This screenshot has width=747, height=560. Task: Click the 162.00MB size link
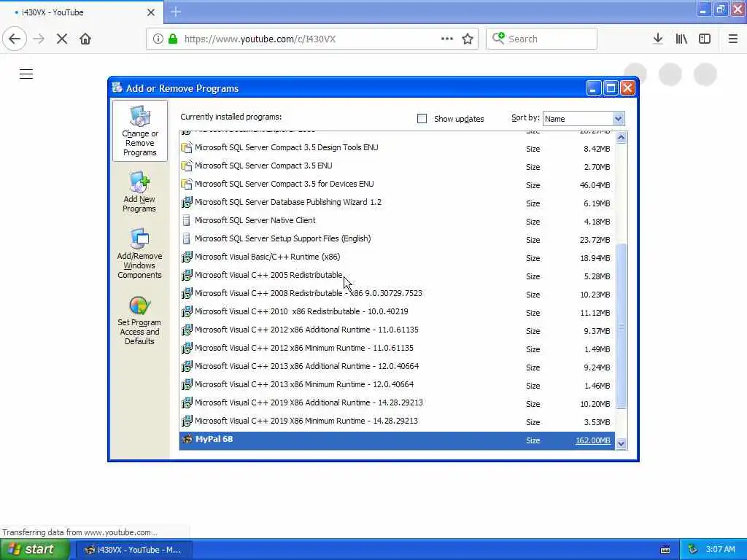tap(592, 440)
